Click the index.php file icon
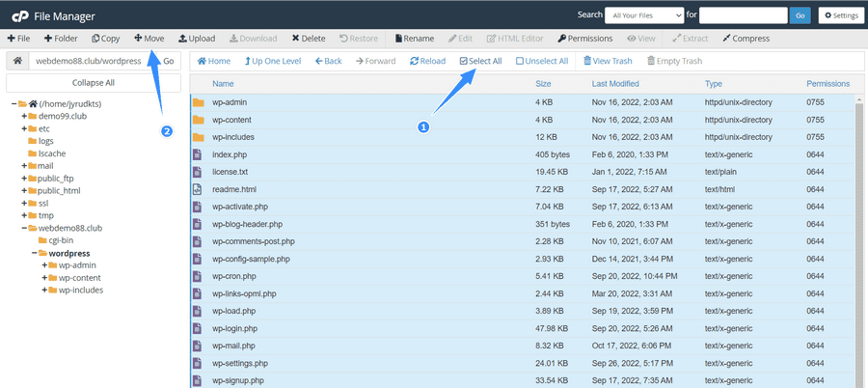868x388 pixels. pyautogui.click(x=197, y=154)
